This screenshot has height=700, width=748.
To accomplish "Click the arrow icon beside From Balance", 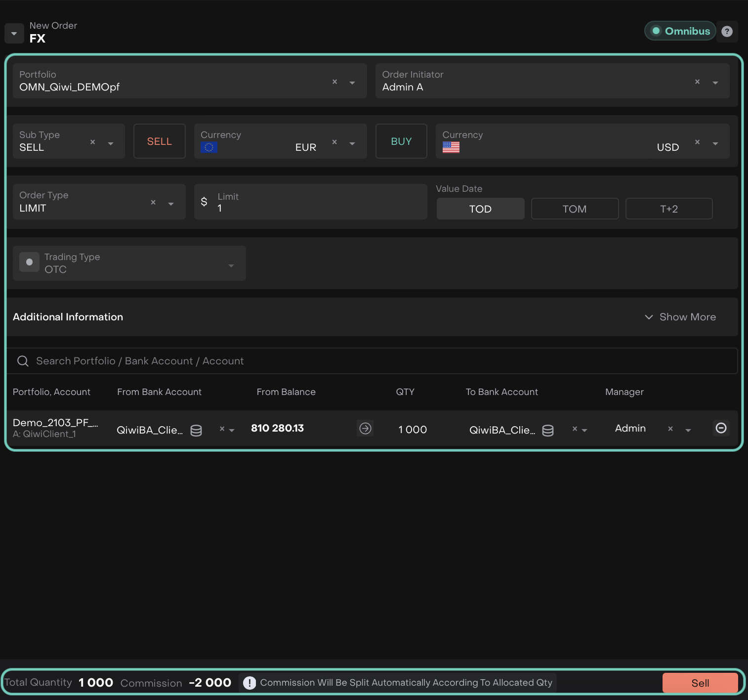I will 365,428.
